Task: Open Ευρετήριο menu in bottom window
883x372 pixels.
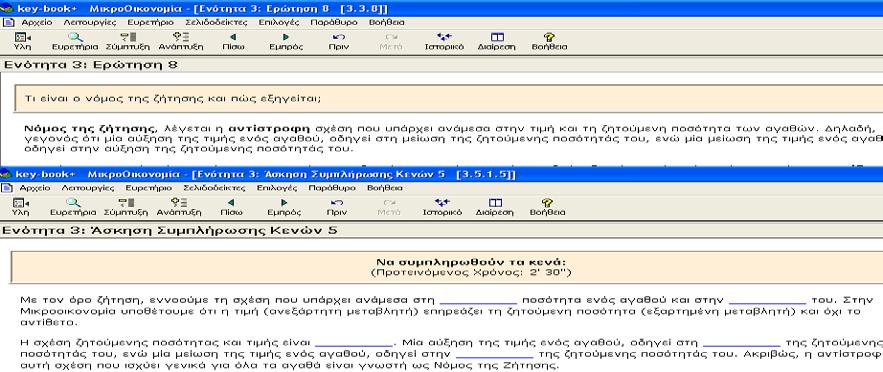Action: coord(149,188)
